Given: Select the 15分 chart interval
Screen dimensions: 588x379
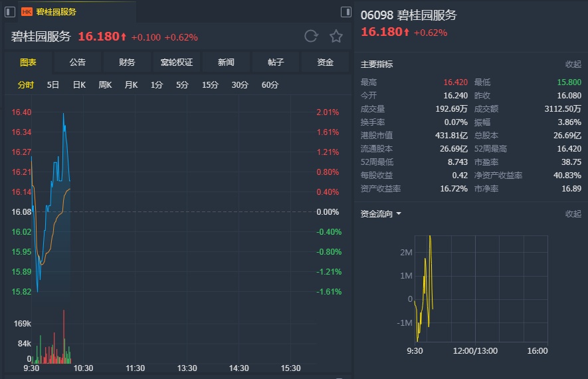Looking at the screenshot, I should click(x=210, y=85).
